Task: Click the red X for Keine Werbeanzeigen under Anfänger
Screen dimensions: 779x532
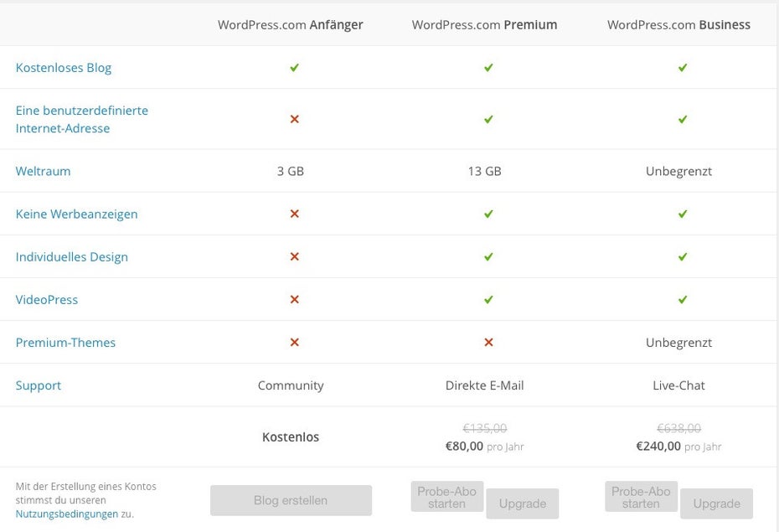Action: [x=295, y=214]
